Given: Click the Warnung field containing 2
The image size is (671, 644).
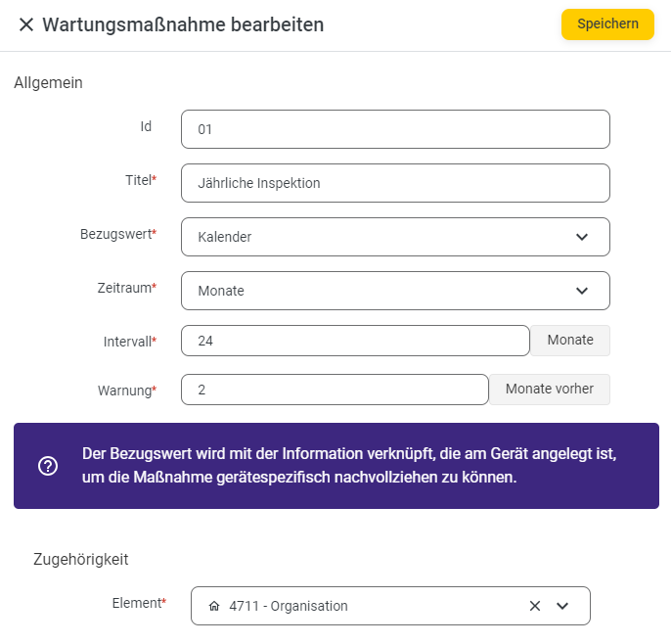Looking at the screenshot, I should 335,390.
